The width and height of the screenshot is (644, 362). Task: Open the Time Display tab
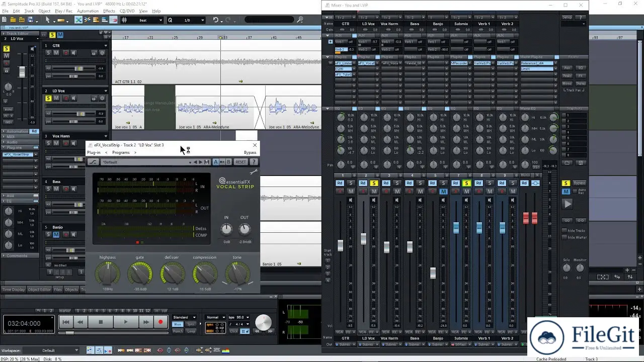(14, 290)
